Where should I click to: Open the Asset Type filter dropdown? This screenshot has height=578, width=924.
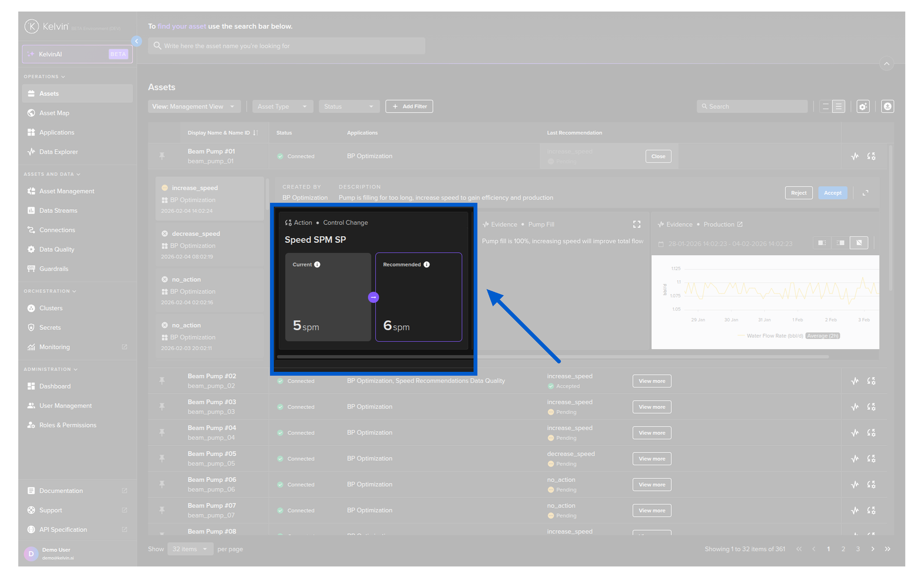click(x=282, y=106)
